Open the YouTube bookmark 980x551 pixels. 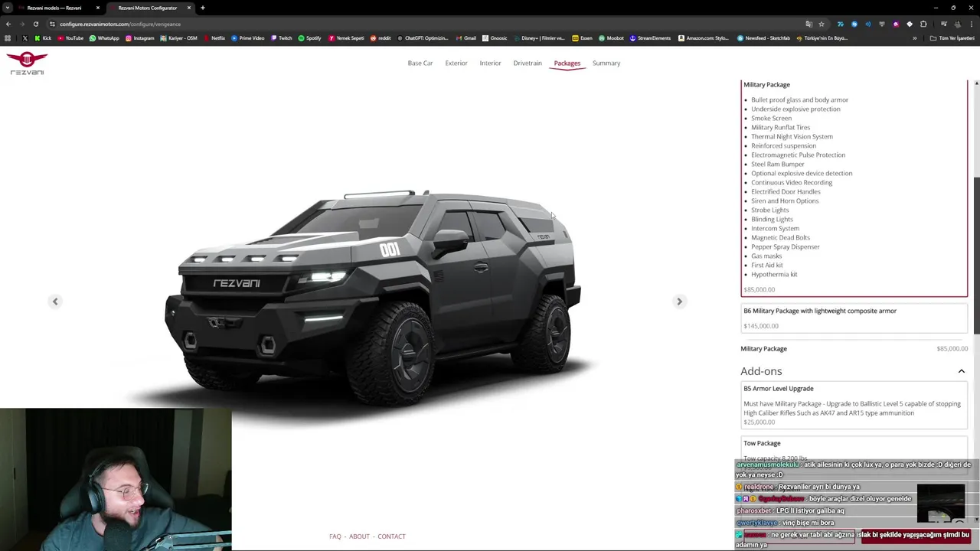70,38
